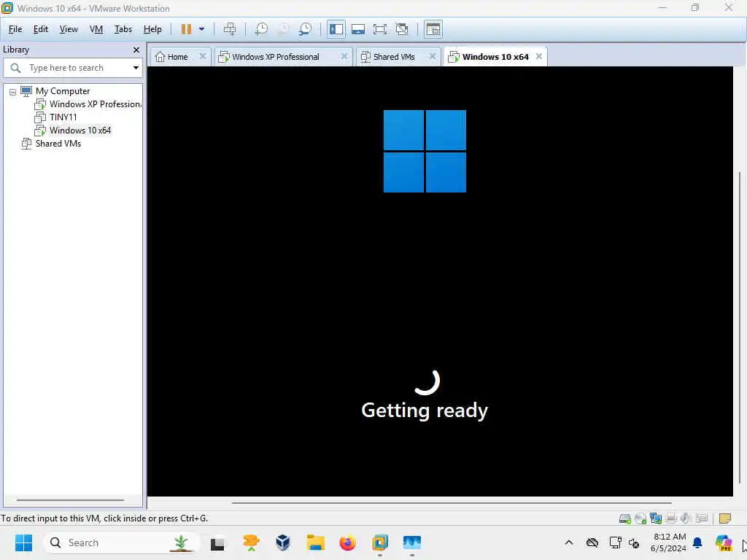Viewport: 747px width, 560px height.
Task: Click the taskbar Search box
Action: [x=122, y=542]
